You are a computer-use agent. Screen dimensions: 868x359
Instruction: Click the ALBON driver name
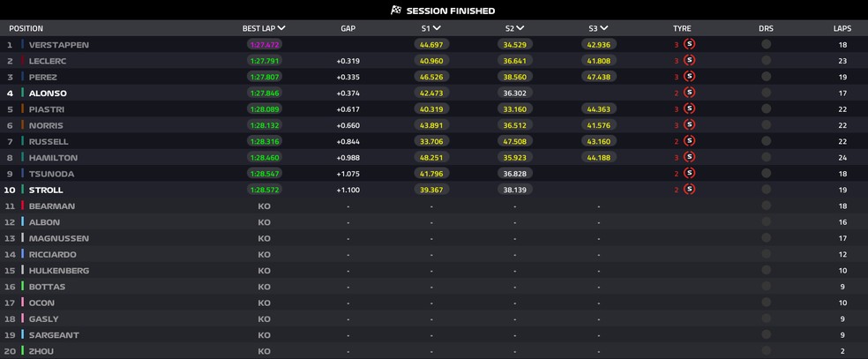click(x=44, y=221)
